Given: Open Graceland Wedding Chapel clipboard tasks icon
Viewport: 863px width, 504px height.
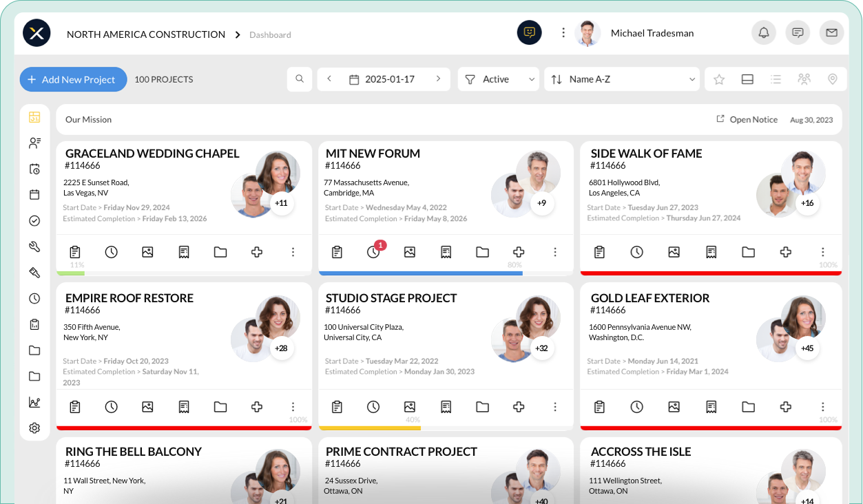Looking at the screenshot, I should pos(75,252).
